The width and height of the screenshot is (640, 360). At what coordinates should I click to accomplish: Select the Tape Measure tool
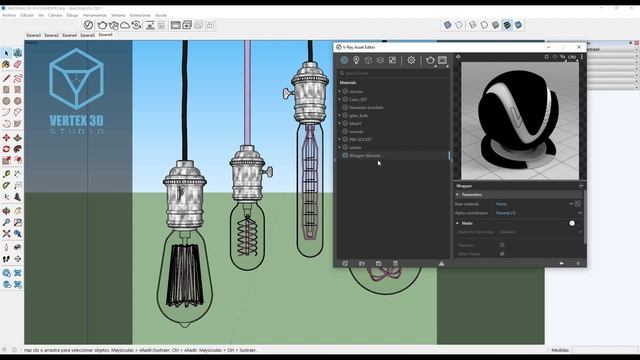6,174
